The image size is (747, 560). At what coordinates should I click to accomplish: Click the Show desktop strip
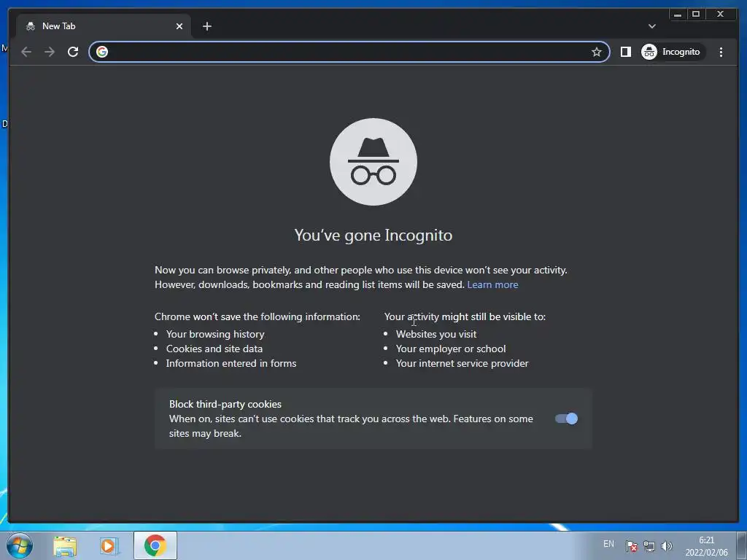point(742,545)
